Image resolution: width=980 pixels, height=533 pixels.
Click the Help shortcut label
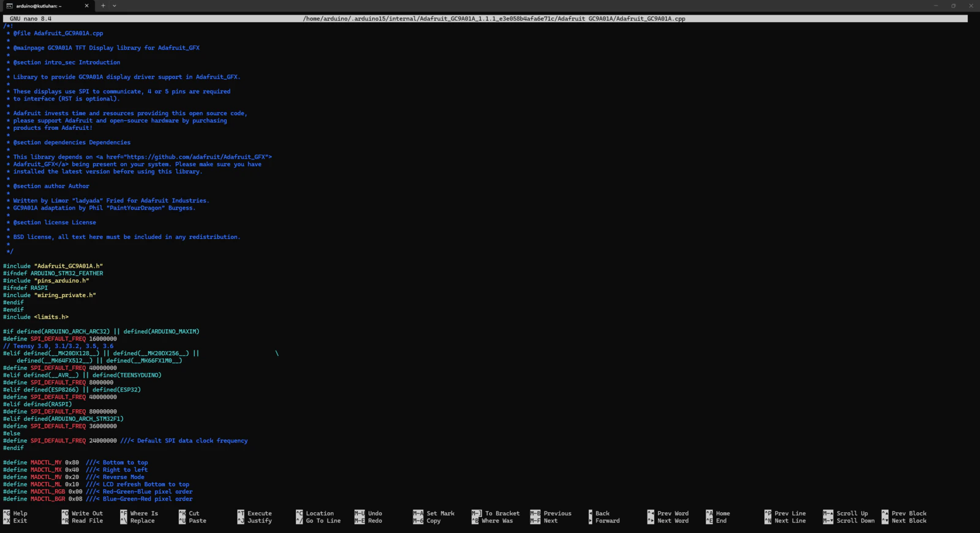click(20, 513)
